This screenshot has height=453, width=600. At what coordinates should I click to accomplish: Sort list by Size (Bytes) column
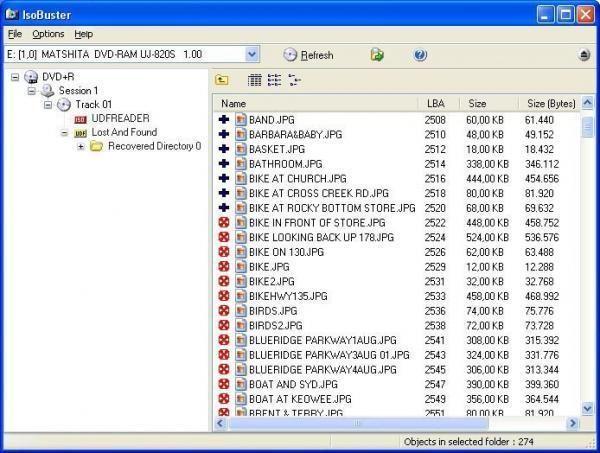[549, 104]
